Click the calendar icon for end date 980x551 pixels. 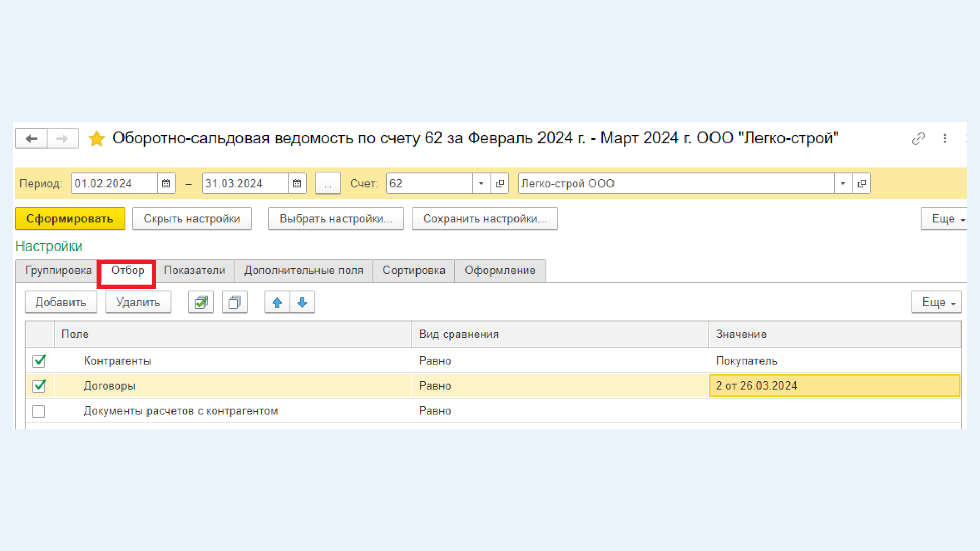298,183
